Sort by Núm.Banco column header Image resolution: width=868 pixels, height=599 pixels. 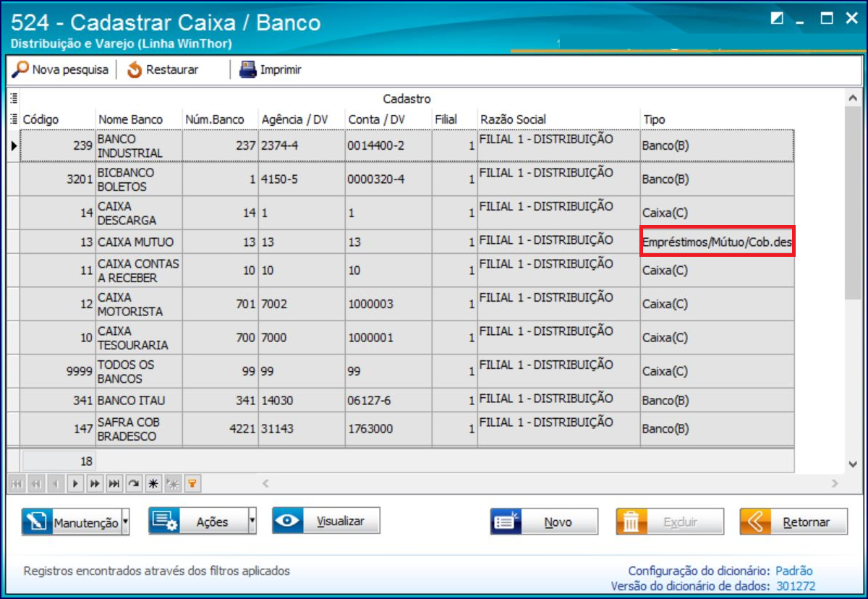tap(220, 119)
